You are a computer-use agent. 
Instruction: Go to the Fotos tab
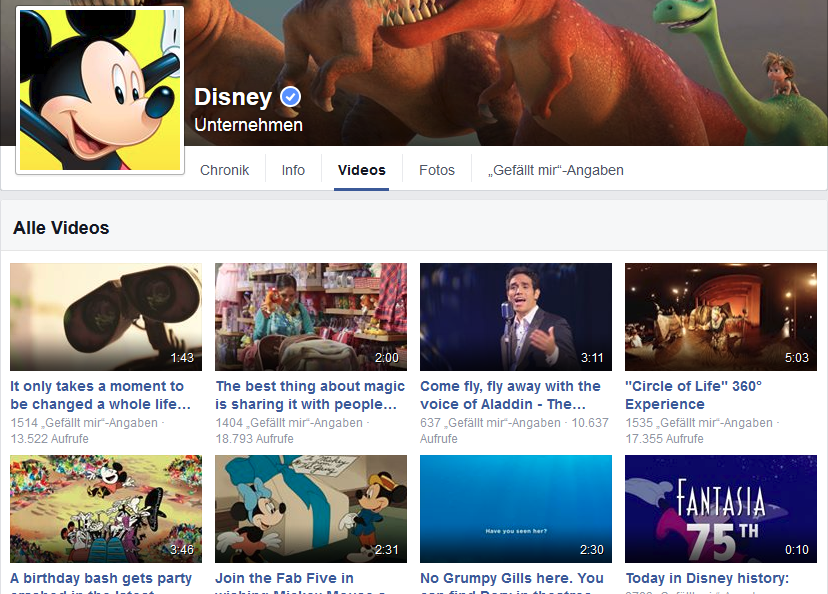[x=437, y=170]
